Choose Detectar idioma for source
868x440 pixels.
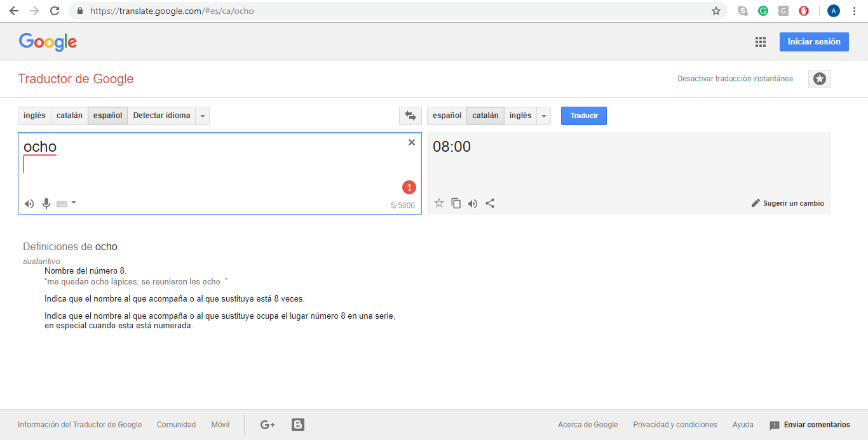coord(161,116)
